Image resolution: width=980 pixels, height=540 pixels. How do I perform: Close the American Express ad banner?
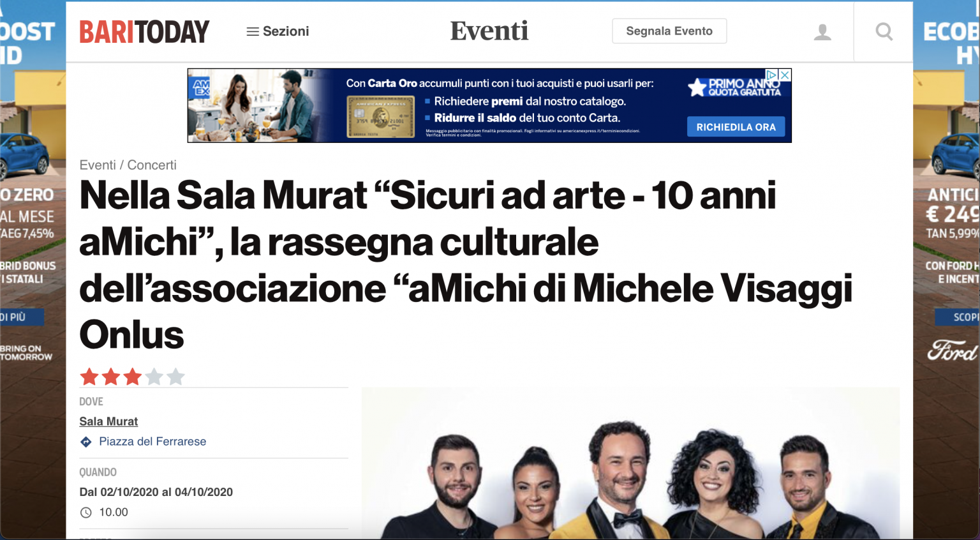pos(785,75)
